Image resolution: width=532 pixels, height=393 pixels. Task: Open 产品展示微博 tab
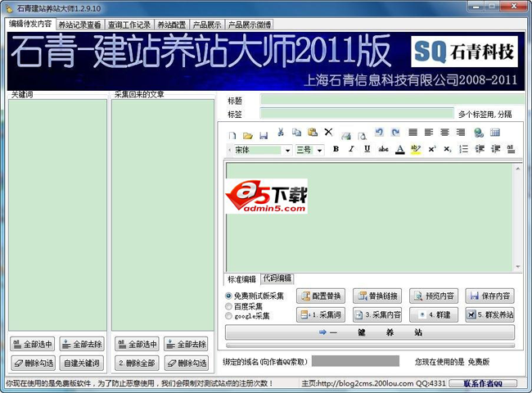[250, 25]
